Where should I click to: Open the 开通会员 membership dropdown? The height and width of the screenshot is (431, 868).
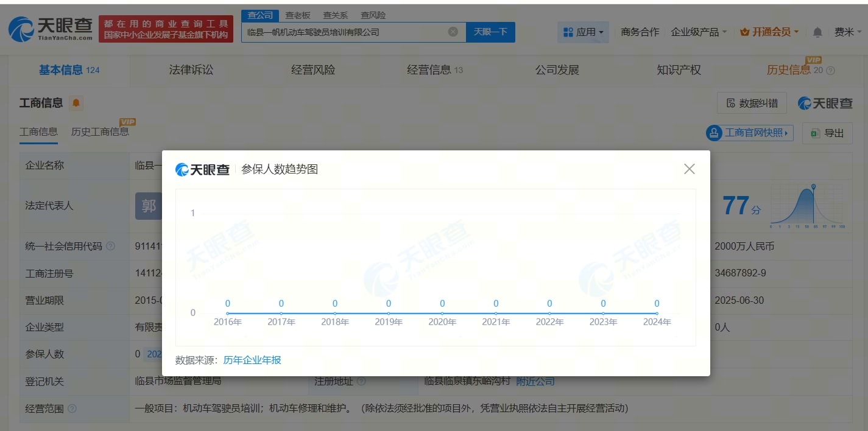click(769, 32)
